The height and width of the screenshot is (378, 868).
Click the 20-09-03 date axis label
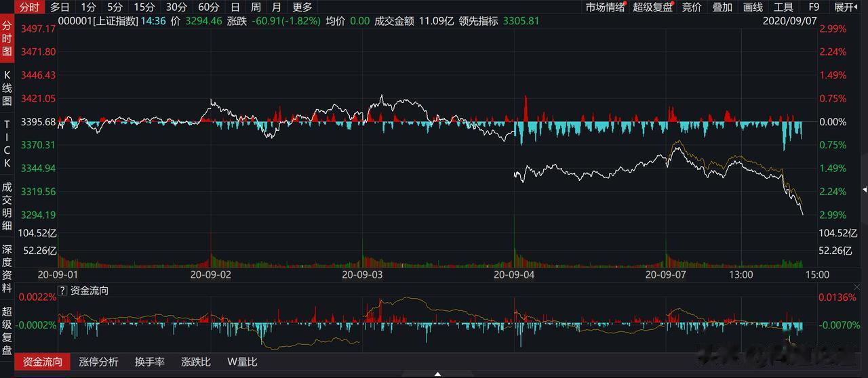pos(362,274)
